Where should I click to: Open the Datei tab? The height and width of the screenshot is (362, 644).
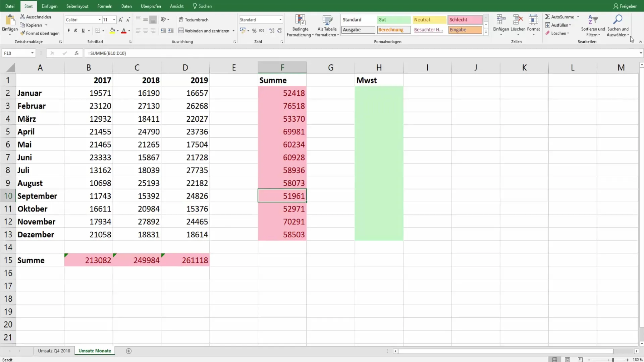[x=10, y=6]
